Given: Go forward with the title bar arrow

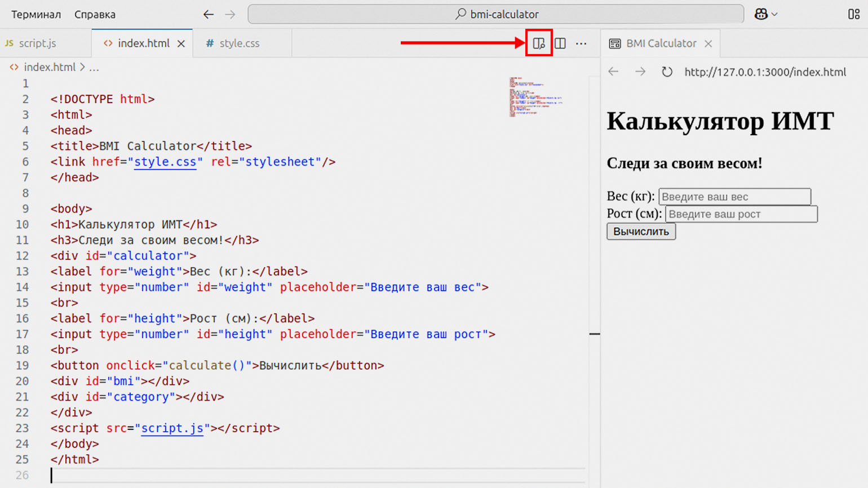Looking at the screenshot, I should pos(230,14).
